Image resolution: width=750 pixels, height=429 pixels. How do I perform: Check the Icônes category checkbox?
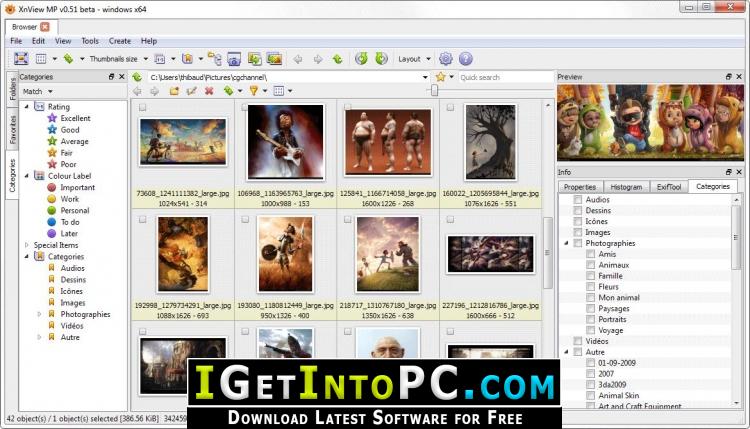point(578,221)
